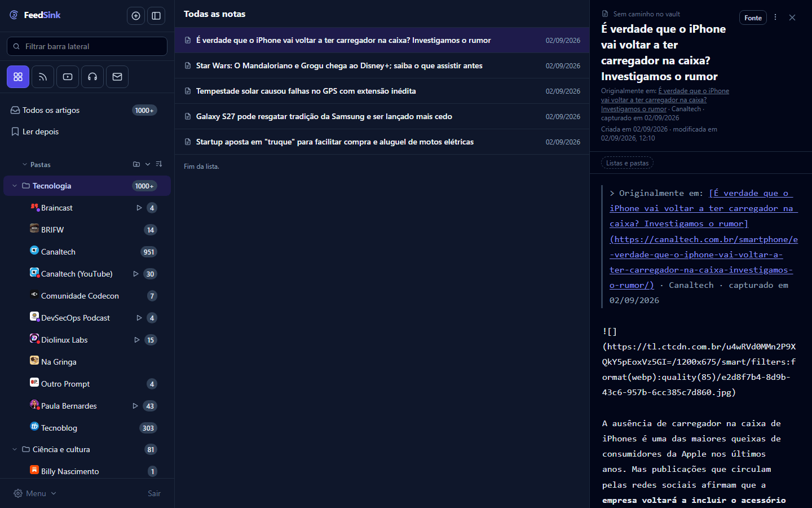Click the Sair logout link
Image resolution: width=812 pixels, height=508 pixels.
(154, 493)
